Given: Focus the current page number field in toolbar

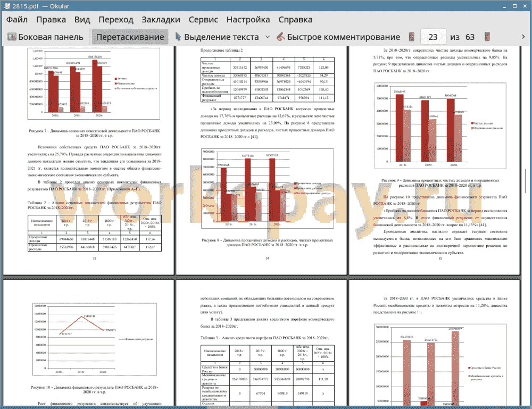Looking at the screenshot, I should (433, 37).
